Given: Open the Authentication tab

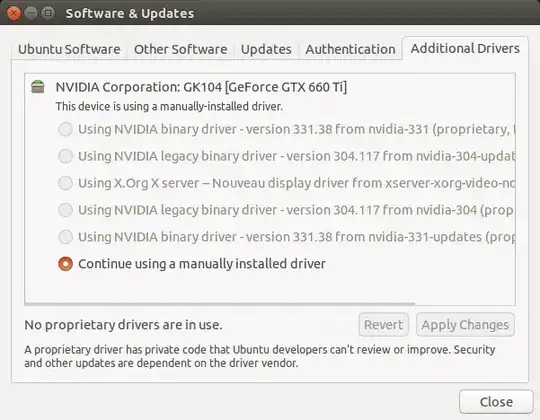Looking at the screenshot, I should [350, 49].
